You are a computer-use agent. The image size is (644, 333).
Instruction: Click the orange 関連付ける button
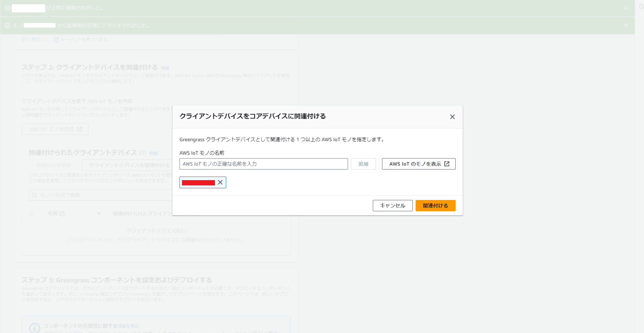435,206
